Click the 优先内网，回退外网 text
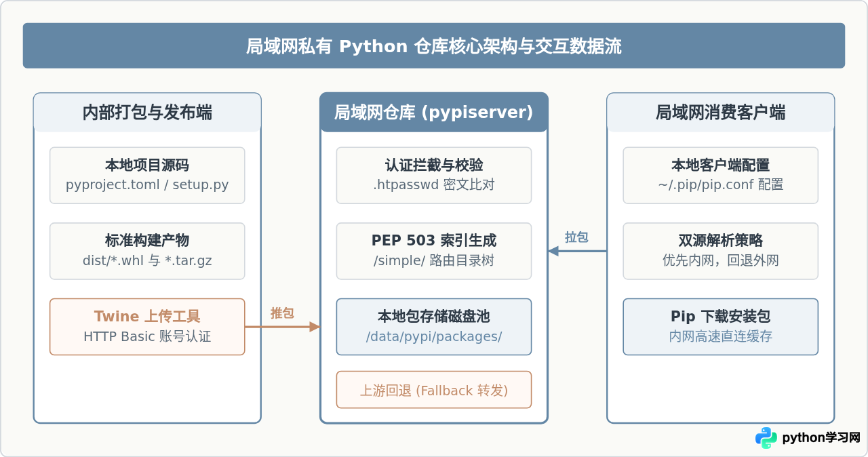The height and width of the screenshot is (457, 868). click(x=721, y=260)
